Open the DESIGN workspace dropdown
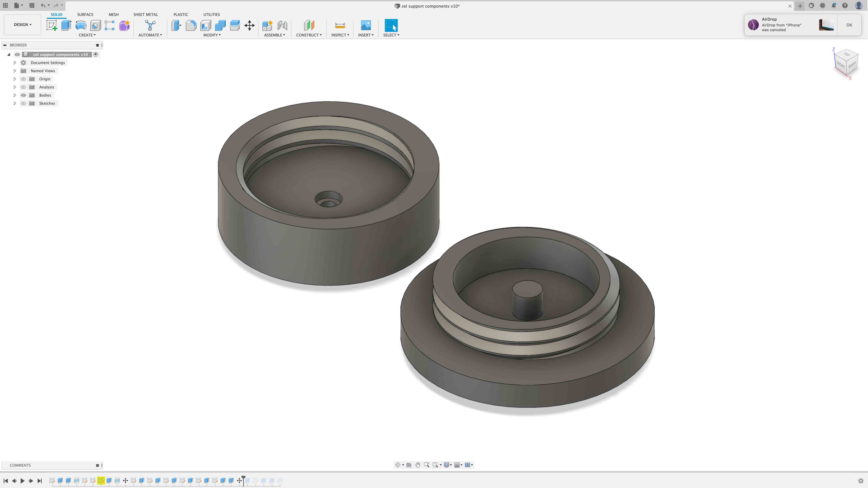The width and height of the screenshot is (868, 488). [x=23, y=25]
